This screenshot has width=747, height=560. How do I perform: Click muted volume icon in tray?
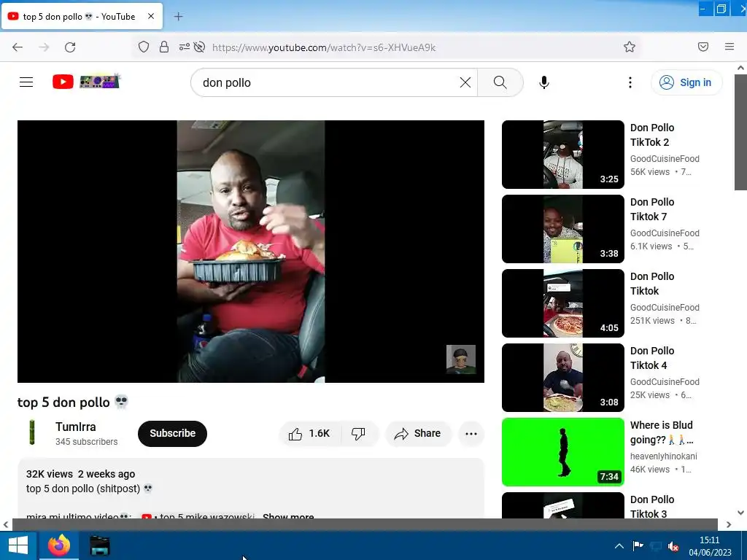pos(673,546)
